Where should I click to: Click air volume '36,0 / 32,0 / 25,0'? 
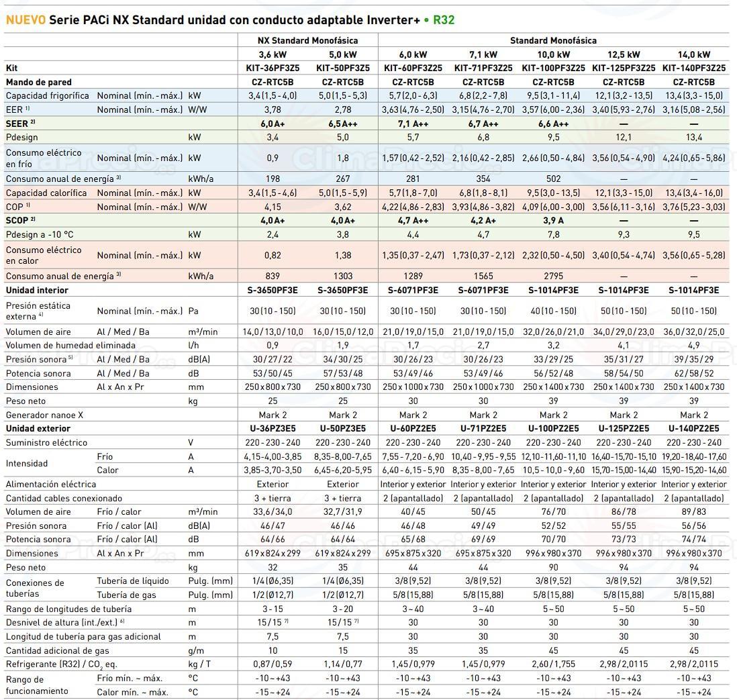tap(694, 332)
